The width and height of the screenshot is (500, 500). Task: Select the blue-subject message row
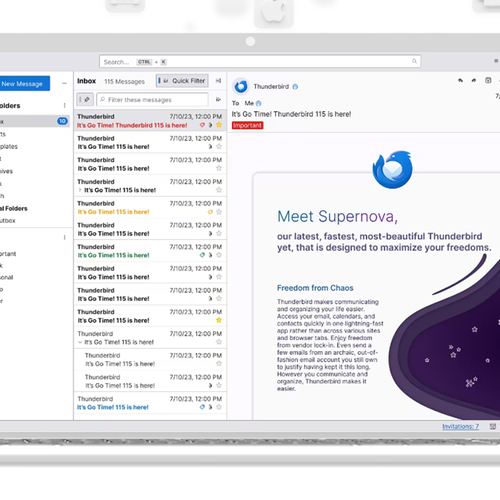150,403
